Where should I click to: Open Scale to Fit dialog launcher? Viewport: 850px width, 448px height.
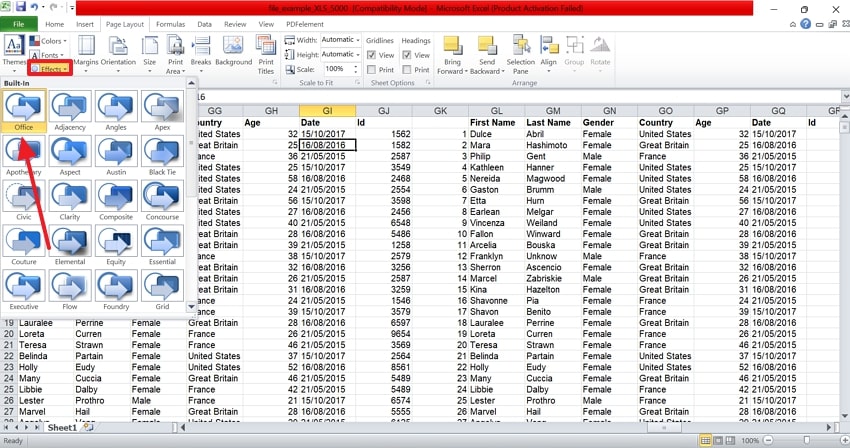point(358,82)
